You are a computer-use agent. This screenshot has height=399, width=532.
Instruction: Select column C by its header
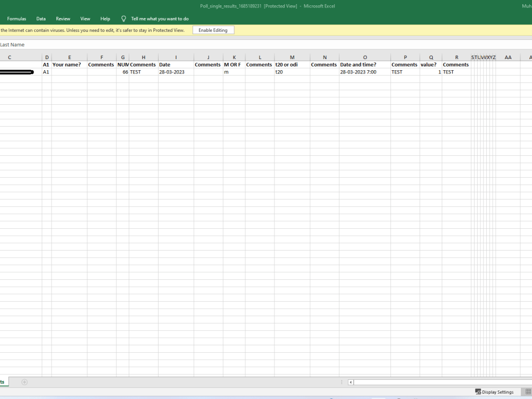coord(9,57)
